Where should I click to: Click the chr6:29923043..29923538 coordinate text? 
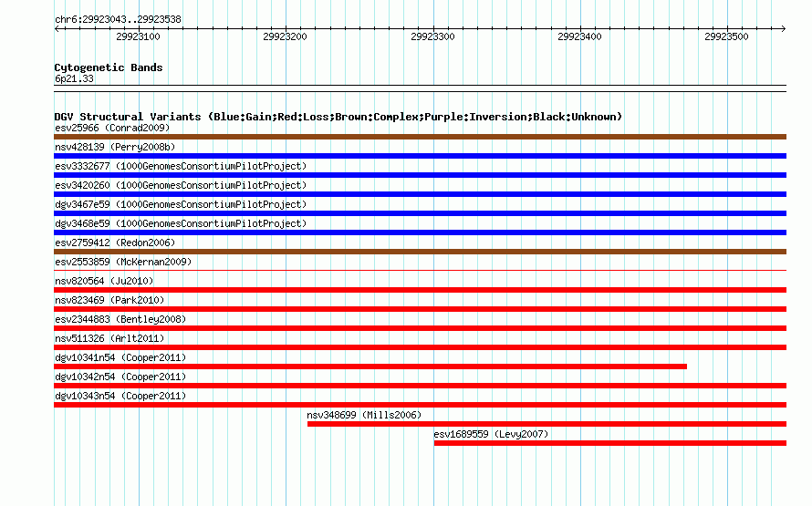118,20
